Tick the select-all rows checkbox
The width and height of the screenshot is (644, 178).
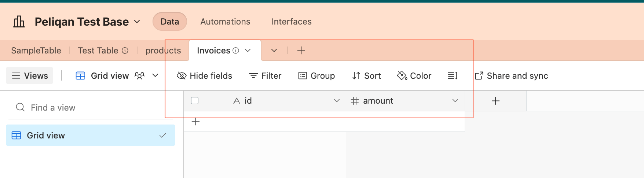(x=195, y=101)
